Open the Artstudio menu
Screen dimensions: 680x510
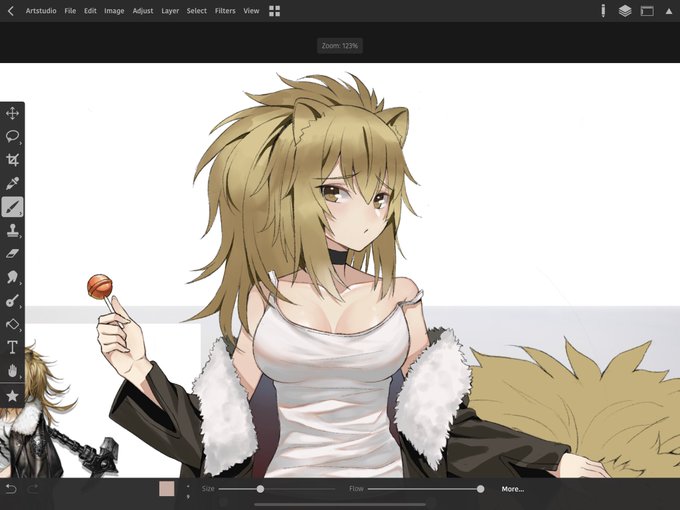[41, 11]
